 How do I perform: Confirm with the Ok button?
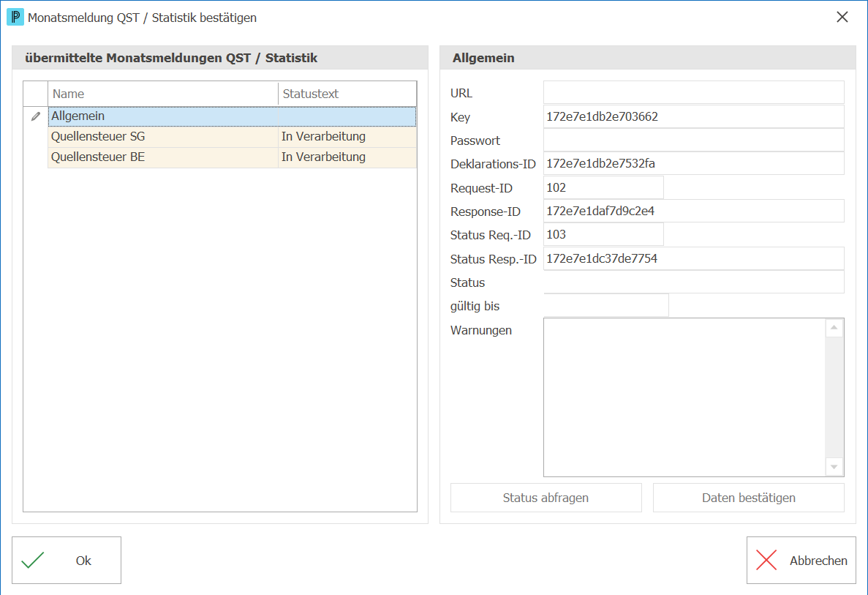click(x=67, y=560)
